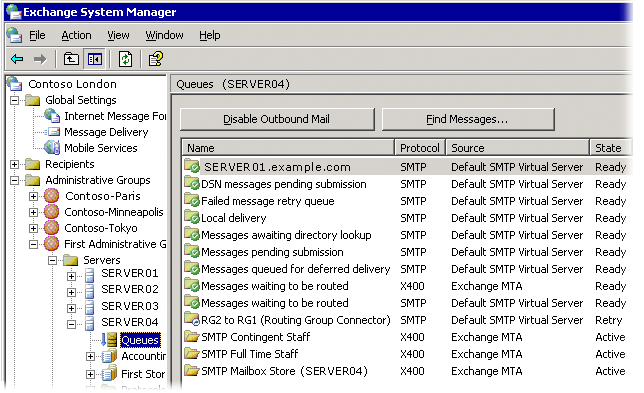
Task: Click the SERVER03 server icon in tree
Action: tap(90, 307)
